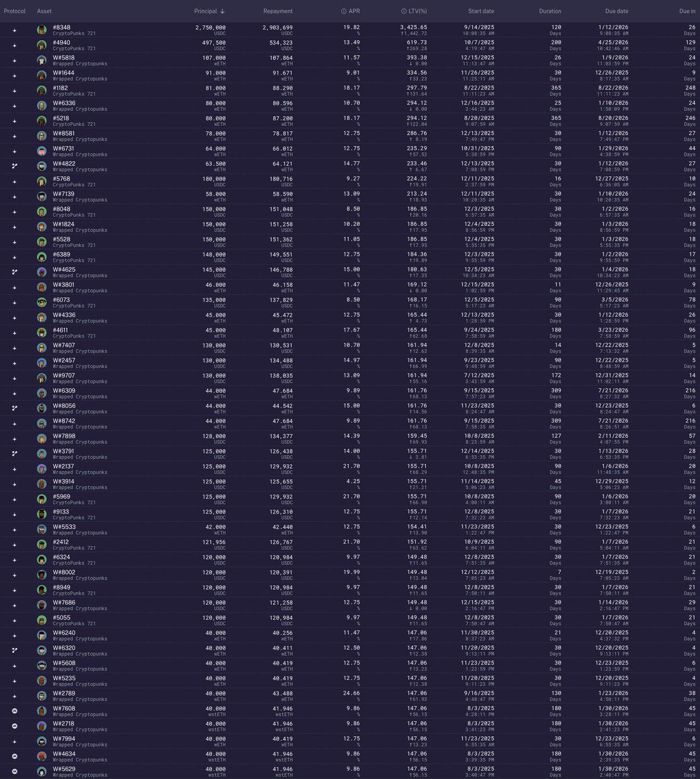Click the sparkle protocol icon in the #8348 row
Screen dimensions: 700x779
pyautogui.click(x=15, y=30)
